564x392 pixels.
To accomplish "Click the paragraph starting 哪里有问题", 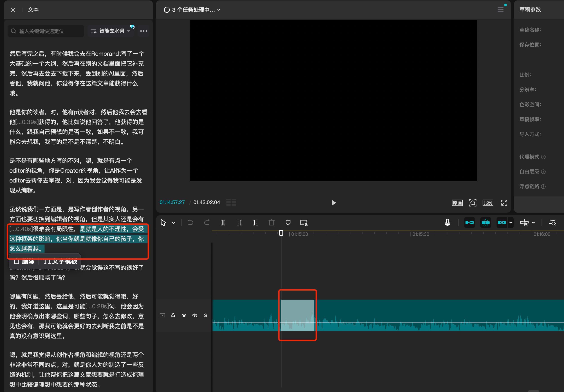I will point(77,316).
